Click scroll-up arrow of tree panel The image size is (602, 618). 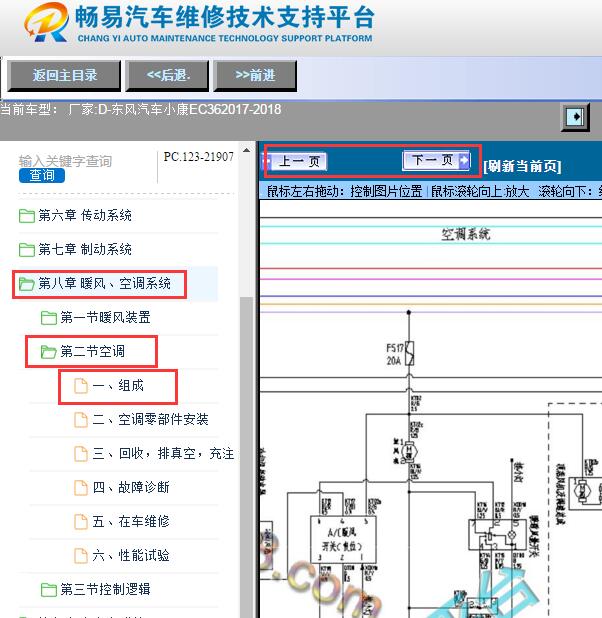tap(246, 150)
